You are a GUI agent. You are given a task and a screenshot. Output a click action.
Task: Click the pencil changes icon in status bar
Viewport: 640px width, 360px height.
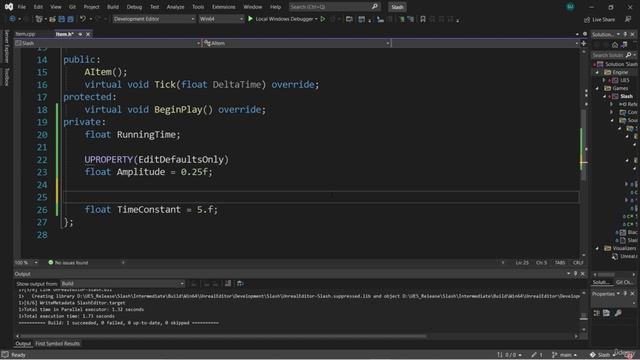(x=534, y=355)
